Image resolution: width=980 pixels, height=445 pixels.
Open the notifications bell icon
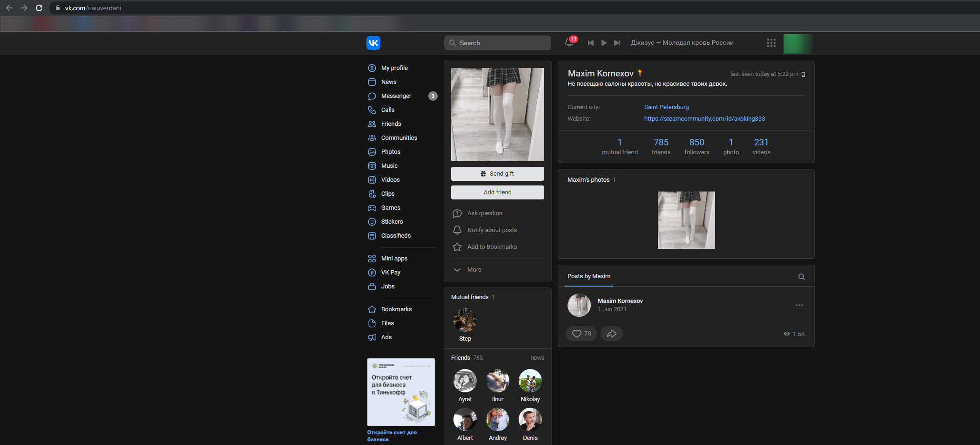(x=569, y=42)
